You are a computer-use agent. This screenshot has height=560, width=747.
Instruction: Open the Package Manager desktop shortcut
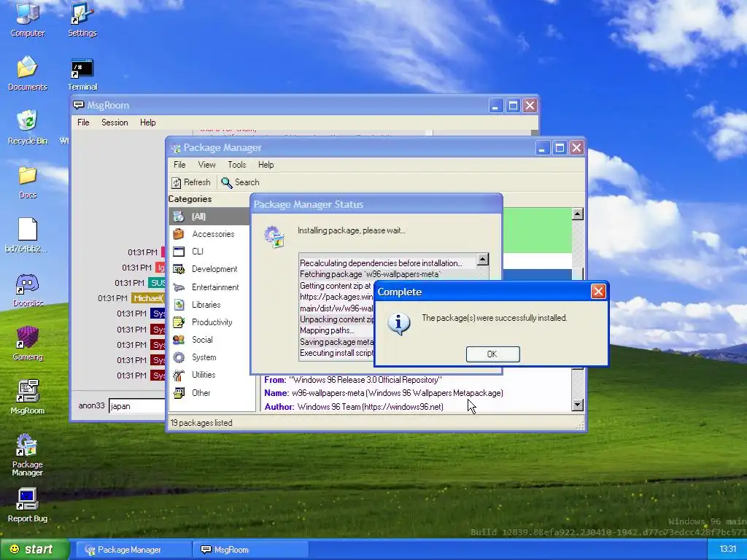click(x=28, y=455)
